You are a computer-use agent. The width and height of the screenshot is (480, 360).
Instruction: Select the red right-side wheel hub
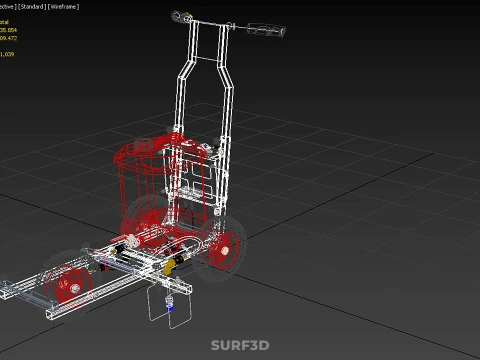tap(224, 251)
